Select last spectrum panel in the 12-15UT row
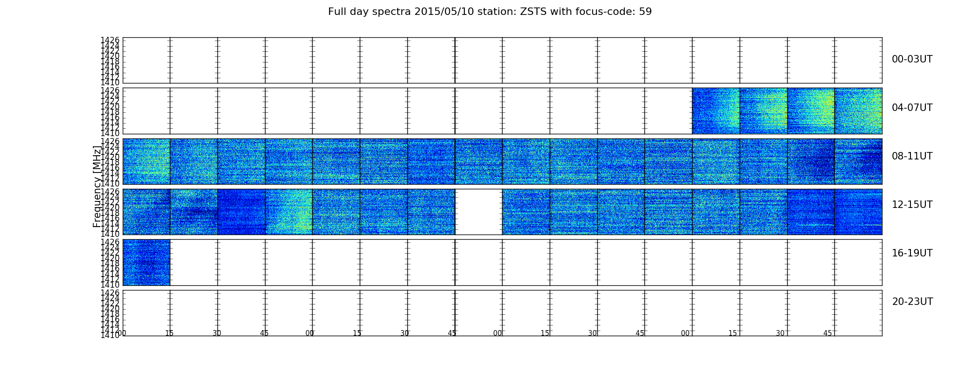 (x=858, y=212)
